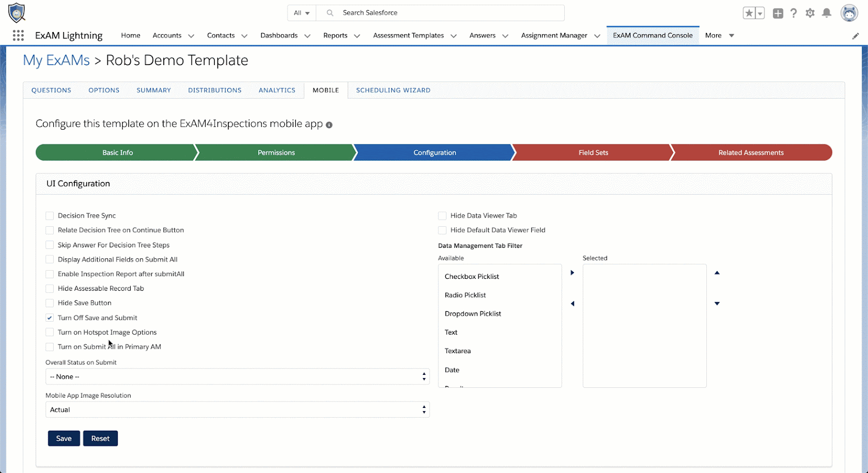The height and width of the screenshot is (473, 868).
Task: Go to the Permissions step
Action: coord(276,153)
